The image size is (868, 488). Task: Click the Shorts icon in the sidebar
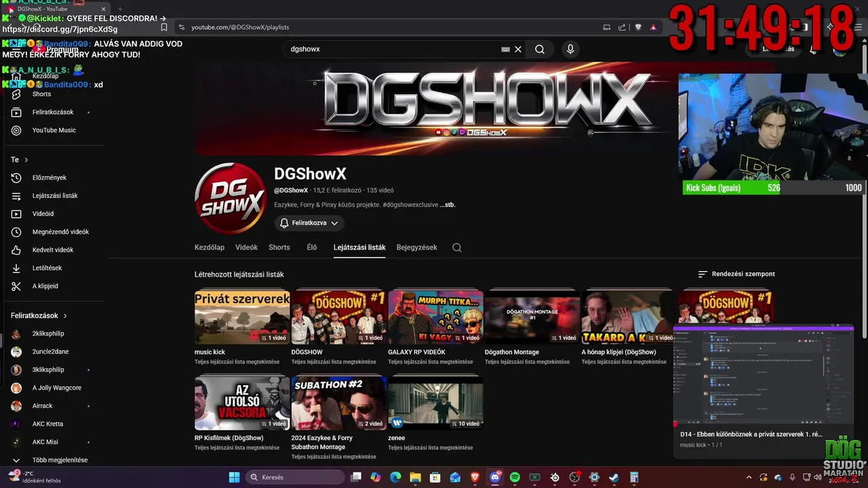point(17,94)
